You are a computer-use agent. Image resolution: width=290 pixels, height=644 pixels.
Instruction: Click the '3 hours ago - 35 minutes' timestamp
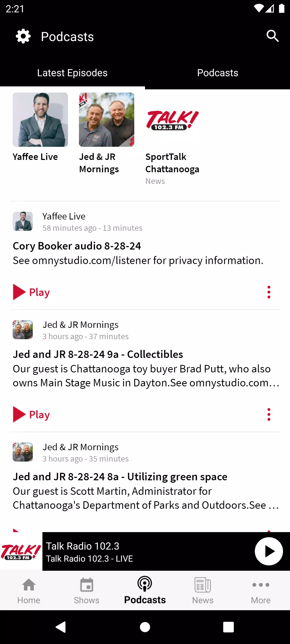tap(86, 459)
